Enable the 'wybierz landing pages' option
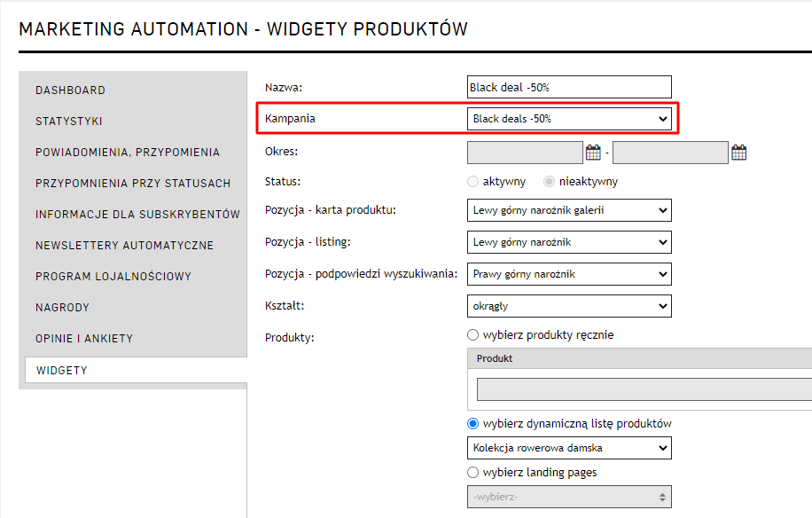Screen dimensions: 812x518 [473, 473]
